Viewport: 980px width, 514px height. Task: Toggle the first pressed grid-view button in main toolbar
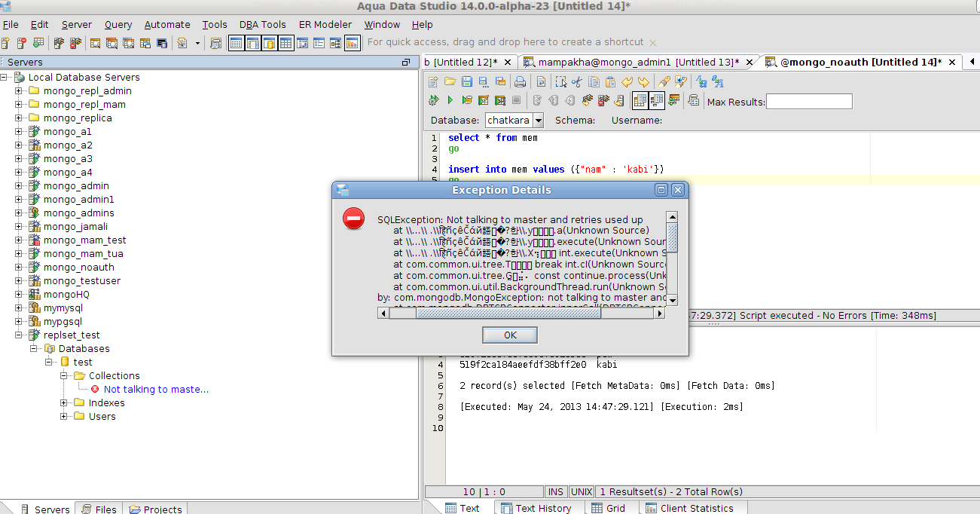[236, 43]
